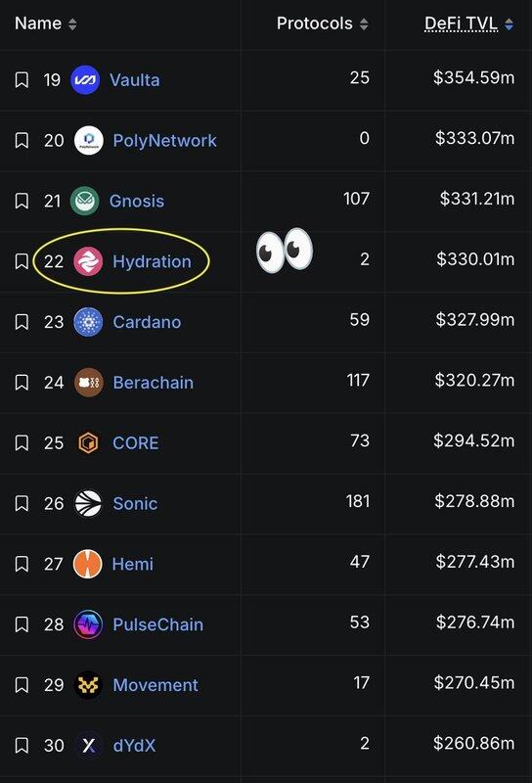Sort by Protocols using its sort arrows

364,23
